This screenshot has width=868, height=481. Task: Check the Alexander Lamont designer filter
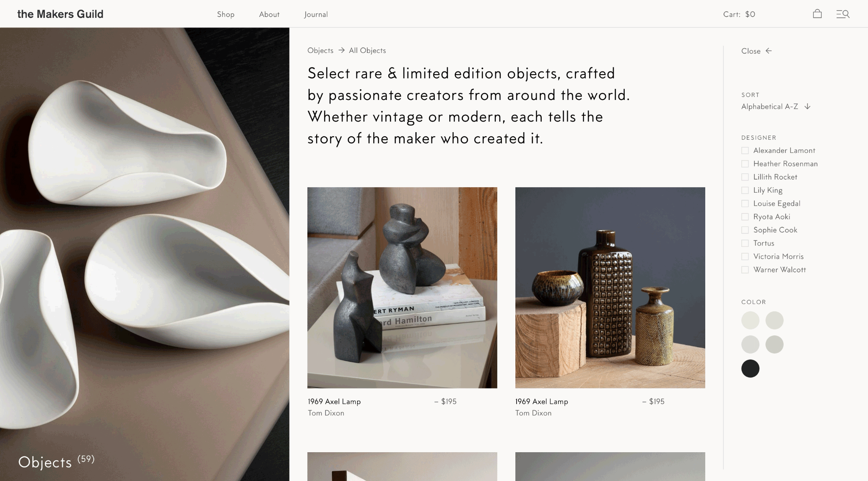(745, 150)
